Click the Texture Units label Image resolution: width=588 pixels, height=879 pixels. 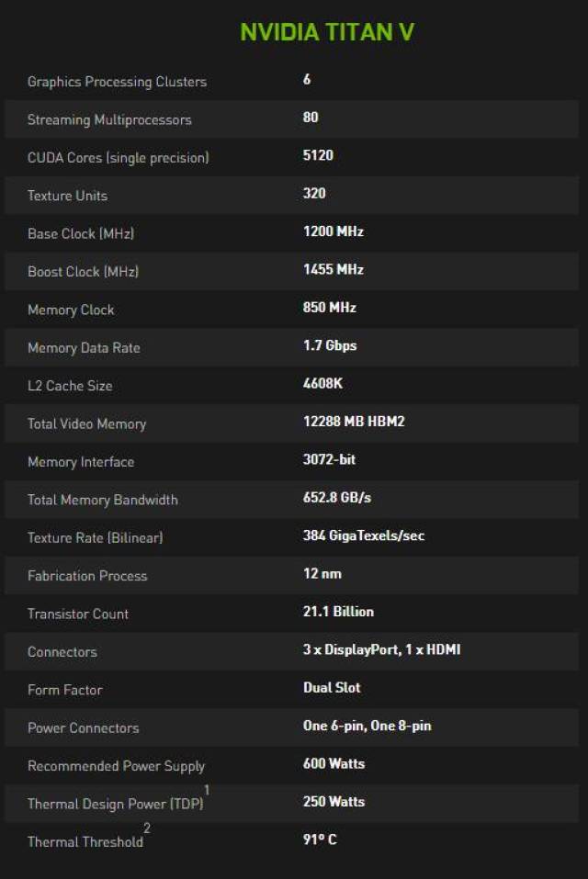pos(67,196)
